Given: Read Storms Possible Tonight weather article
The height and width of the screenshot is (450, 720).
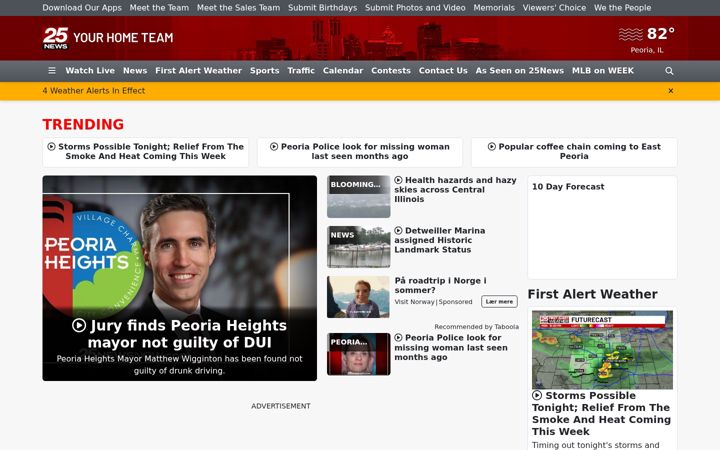Looking at the screenshot, I should click(x=602, y=413).
